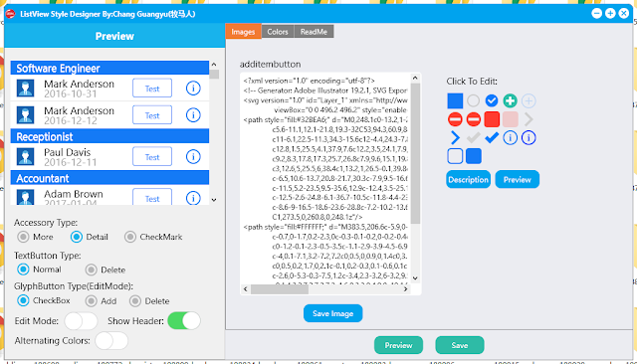Edit the red minus icon beside the red square

474,119
